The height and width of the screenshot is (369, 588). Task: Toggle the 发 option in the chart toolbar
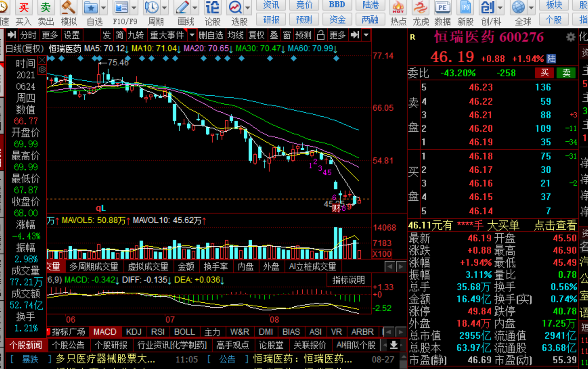tap(106, 35)
